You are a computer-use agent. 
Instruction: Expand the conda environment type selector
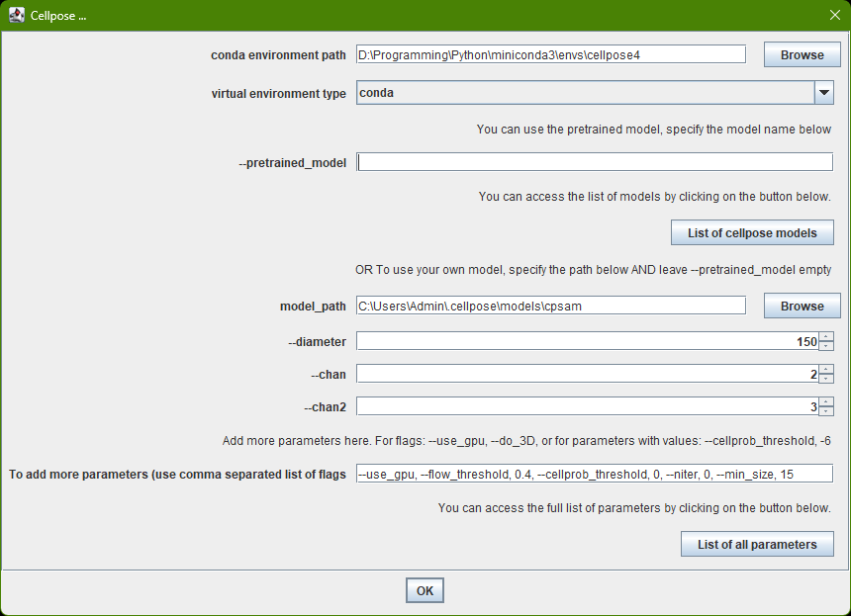(x=823, y=92)
